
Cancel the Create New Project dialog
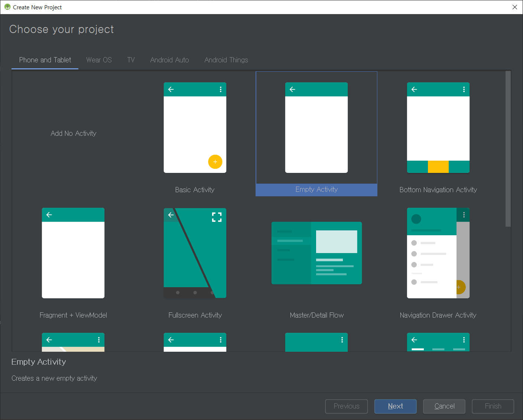(444, 406)
